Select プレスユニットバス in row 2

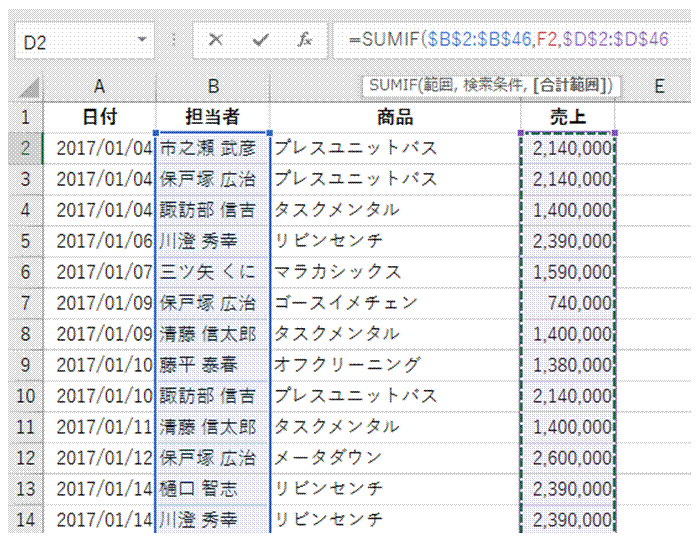coord(395,148)
